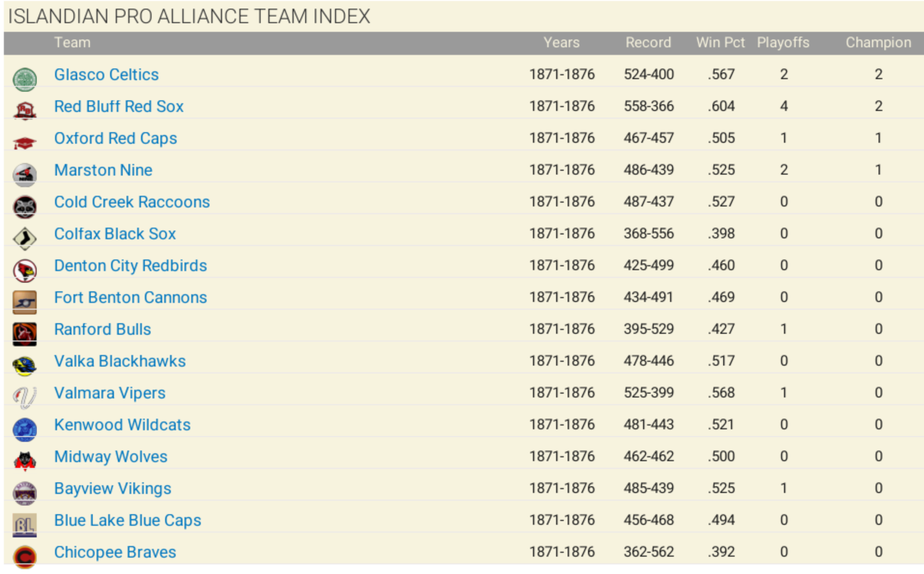Click the Fort Benton Cannons logo
Image resolution: width=924 pixels, height=574 pixels.
tap(25, 302)
